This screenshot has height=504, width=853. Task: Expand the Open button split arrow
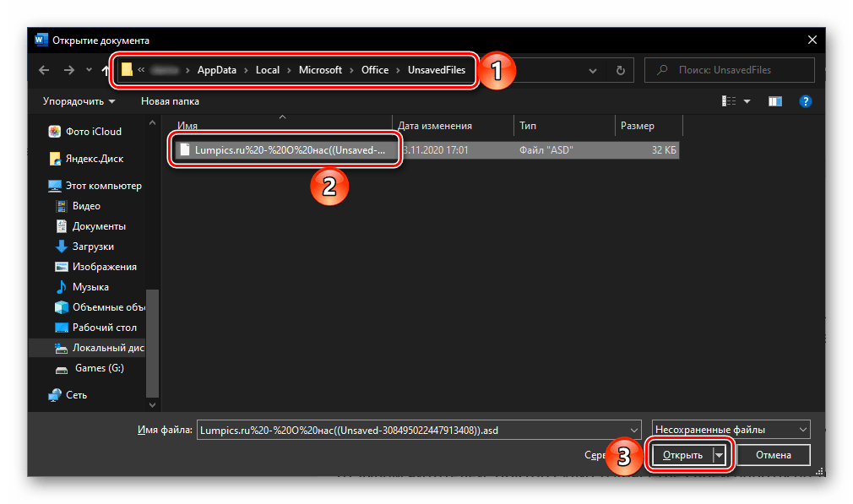pos(719,455)
